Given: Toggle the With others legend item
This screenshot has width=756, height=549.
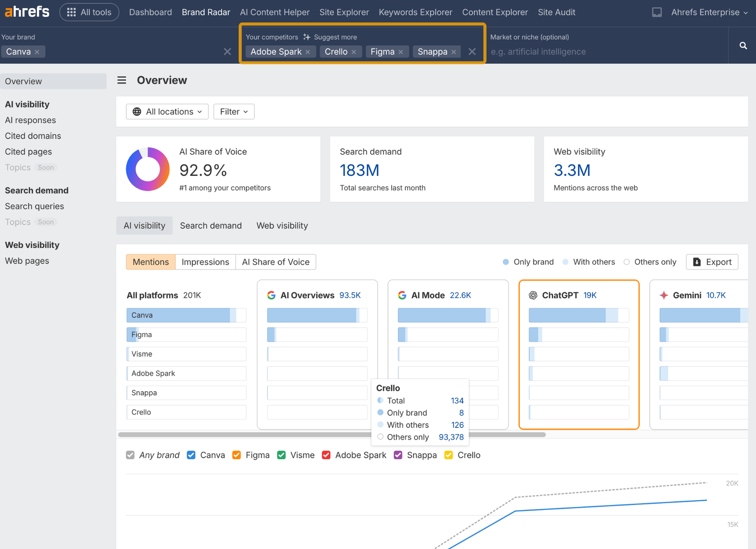Looking at the screenshot, I should (x=589, y=262).
